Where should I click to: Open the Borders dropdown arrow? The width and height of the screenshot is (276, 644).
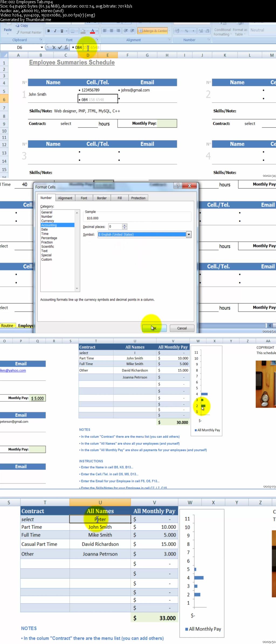(77, 31)
